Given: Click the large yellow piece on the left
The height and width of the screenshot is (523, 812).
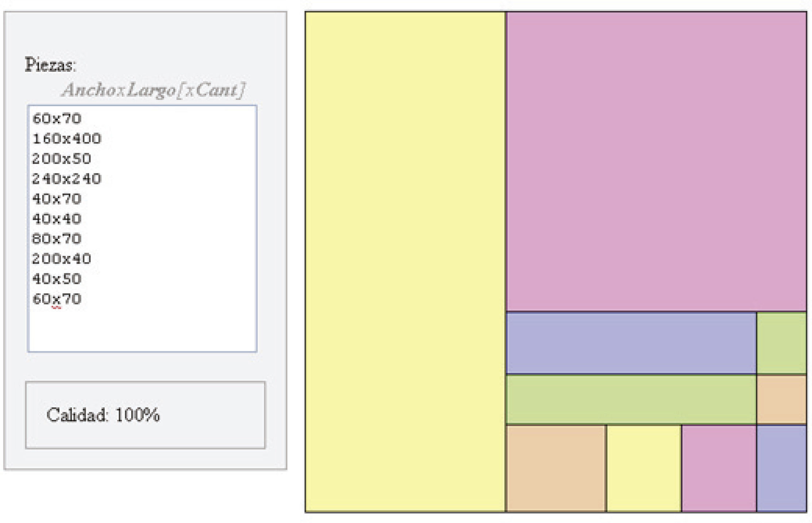Looking at the screenshot, I should [405, 262].
